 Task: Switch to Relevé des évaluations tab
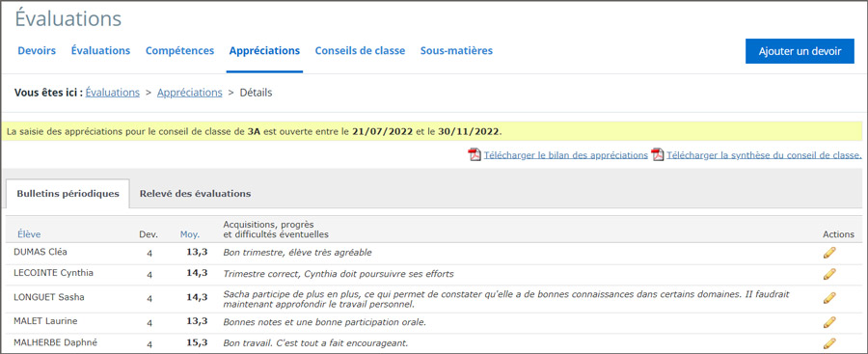[x=195, y=194]
